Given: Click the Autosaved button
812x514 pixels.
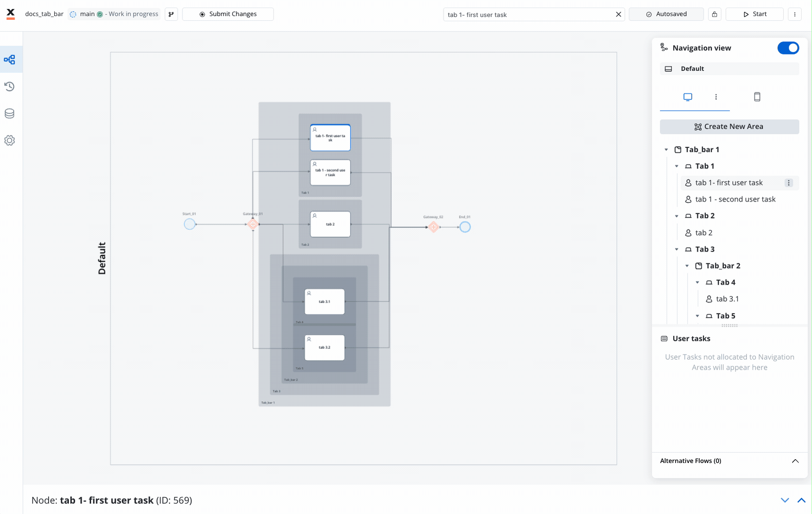Looking at the screenshot, I should pyautogui.click(x=666, y=14).
